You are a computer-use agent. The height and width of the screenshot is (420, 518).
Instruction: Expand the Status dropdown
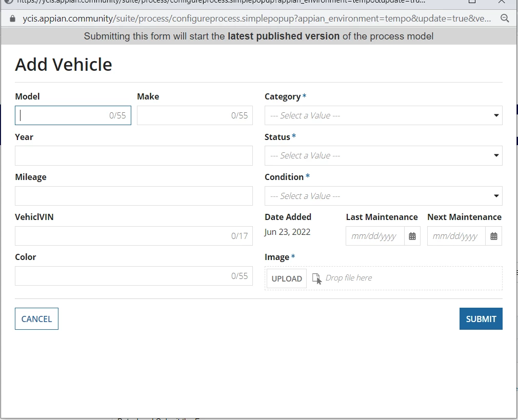[x=383, y=156]
